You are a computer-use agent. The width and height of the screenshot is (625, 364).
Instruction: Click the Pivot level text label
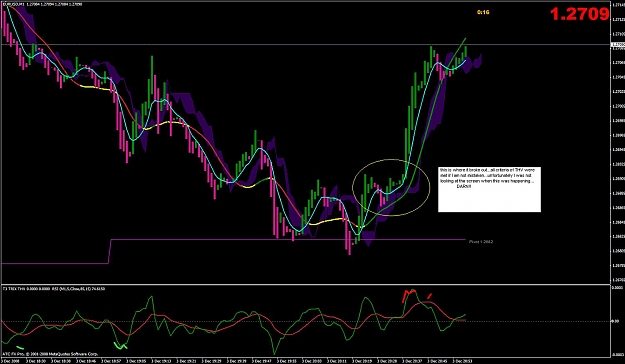point(481,242)
